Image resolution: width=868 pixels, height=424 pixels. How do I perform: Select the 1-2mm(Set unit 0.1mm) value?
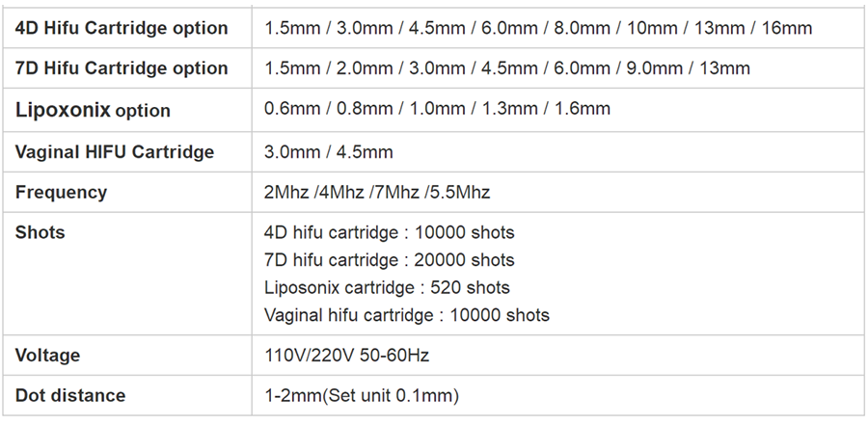(361, 395)
